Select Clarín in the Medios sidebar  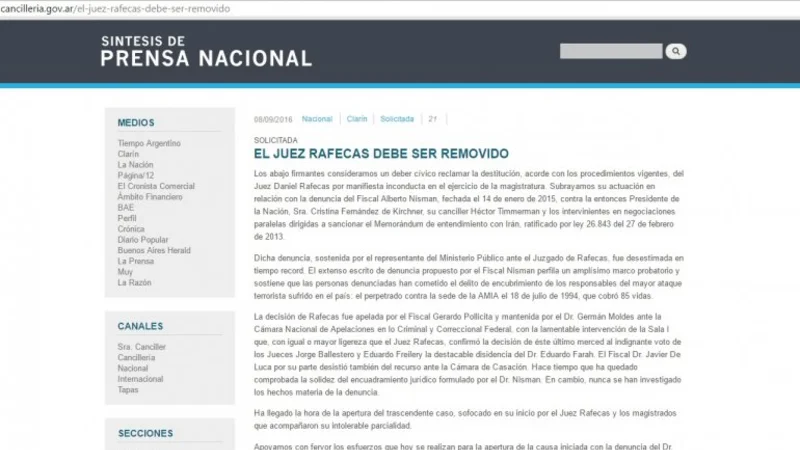tap(128, 154)
